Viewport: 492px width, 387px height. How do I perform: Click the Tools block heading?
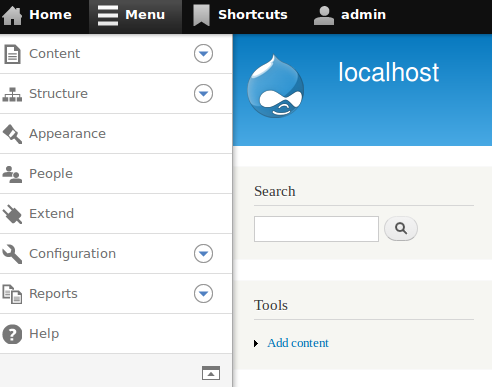(x=271, y=305)
